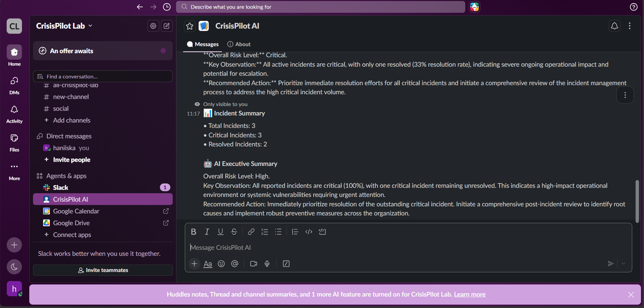Open the social channel
The image size is (644, 308).
tap(103, 109)
